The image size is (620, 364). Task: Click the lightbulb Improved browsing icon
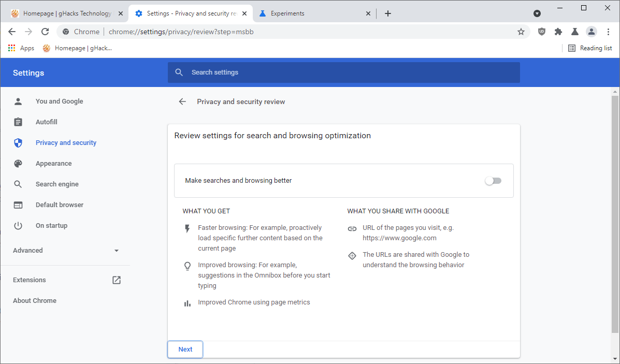pyautogui.click(x=188, y=266)
